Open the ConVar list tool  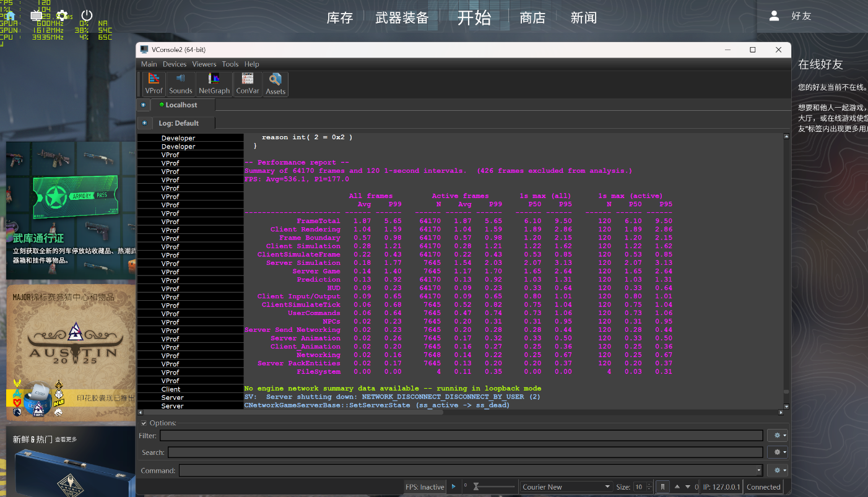[x=248, y=84]
